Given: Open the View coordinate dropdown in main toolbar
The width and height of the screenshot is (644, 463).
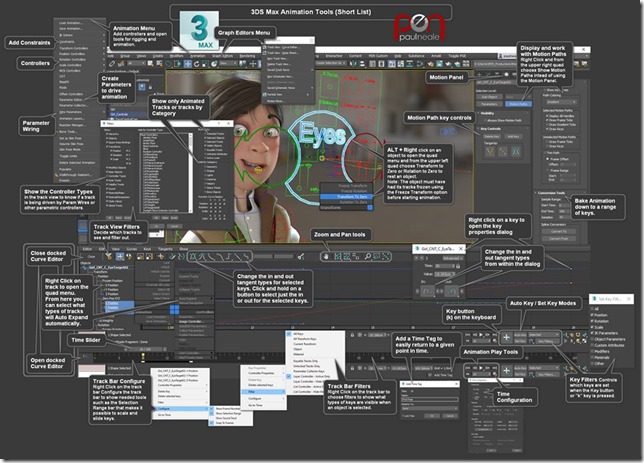Looking at the screenshot, I should [228, 64].
